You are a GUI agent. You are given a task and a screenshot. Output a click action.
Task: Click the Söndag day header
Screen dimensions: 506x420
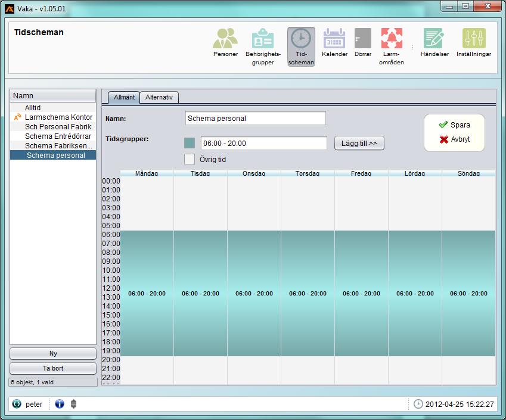click(468, 173)
